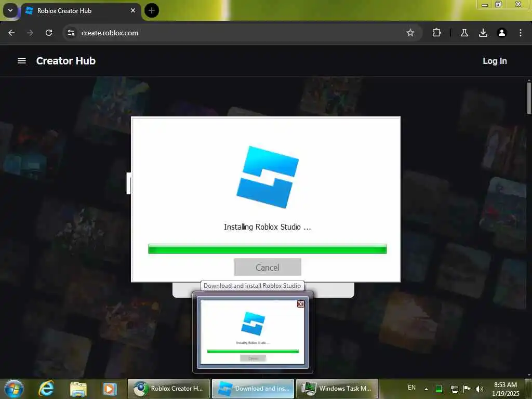This screenshot has width=532, height=399.
Task: Click the Roblox Studio logo in installer
Action: tap(268, 177)
